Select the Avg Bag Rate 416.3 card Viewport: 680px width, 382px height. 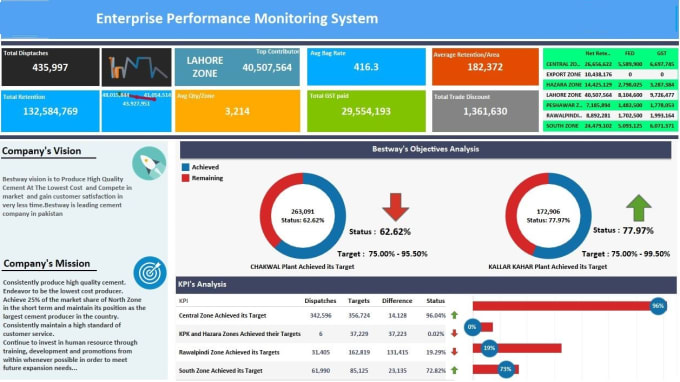pos(366,67)
